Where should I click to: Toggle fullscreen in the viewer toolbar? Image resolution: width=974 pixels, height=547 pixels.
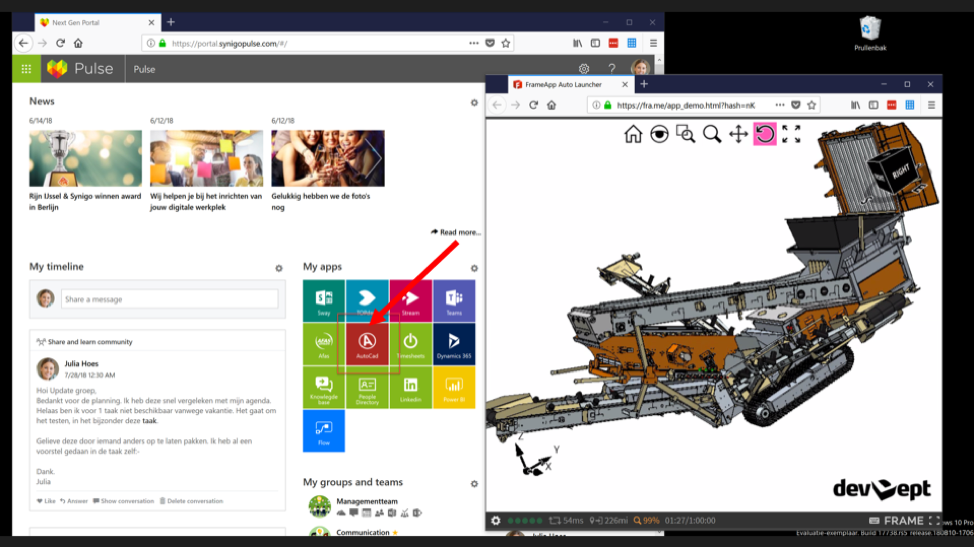click(x=791, y=134)
